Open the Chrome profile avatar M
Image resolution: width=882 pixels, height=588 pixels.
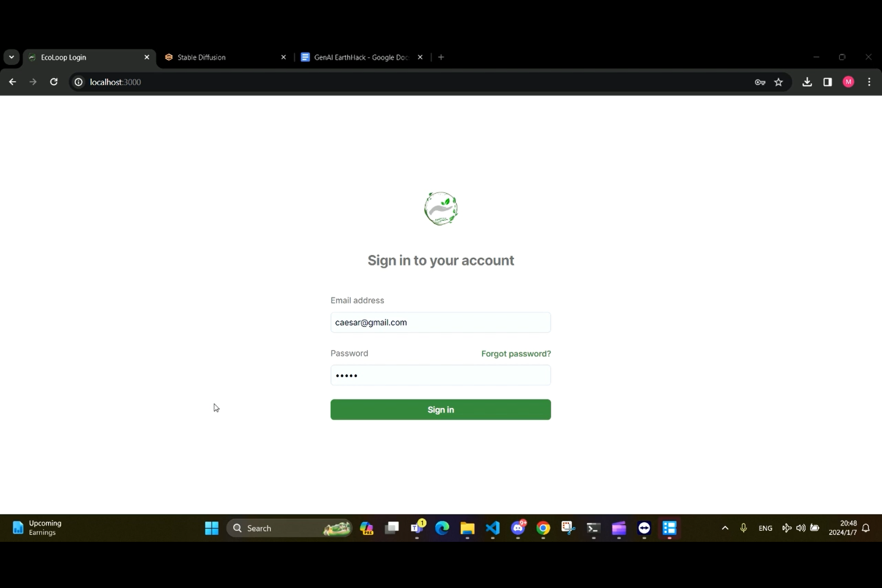click(x=848, y=82)
